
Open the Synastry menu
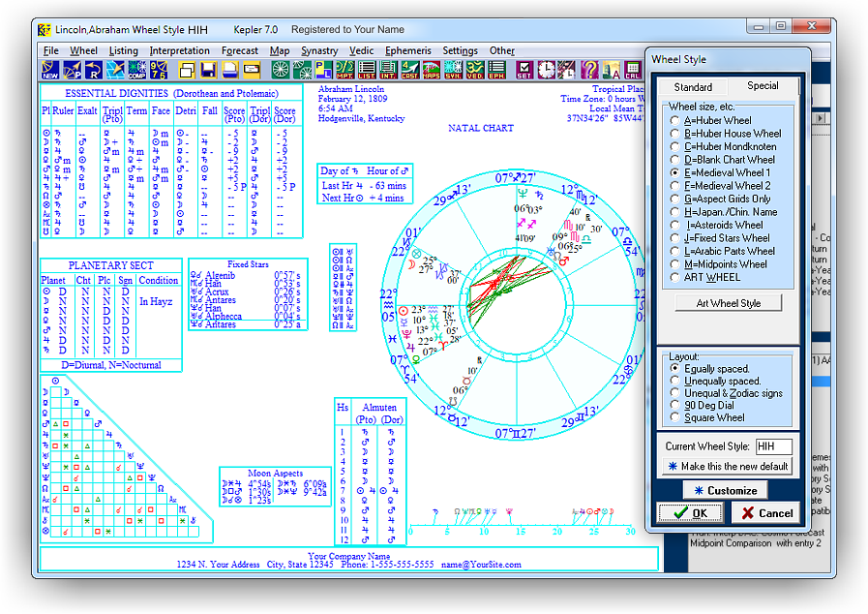point(319,50)
